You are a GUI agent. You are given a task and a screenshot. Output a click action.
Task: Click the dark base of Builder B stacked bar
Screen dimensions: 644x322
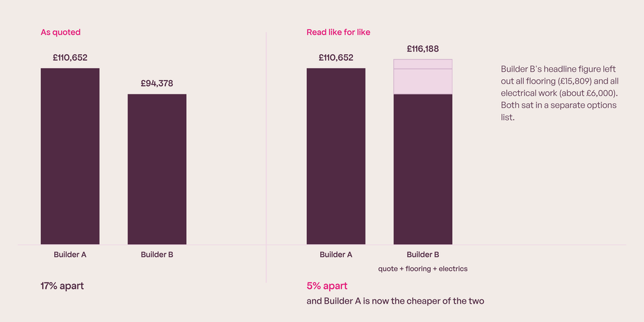pyautogui.click(x=423, y=169)
